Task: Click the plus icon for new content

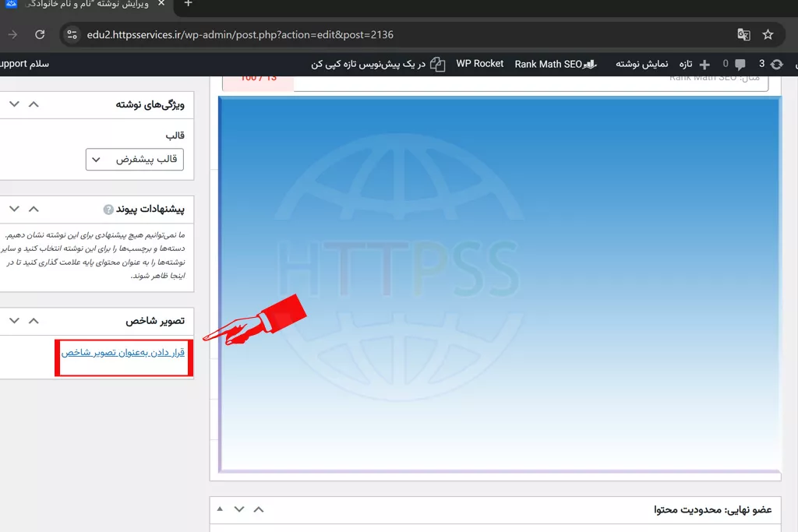Action: [704, 64]
